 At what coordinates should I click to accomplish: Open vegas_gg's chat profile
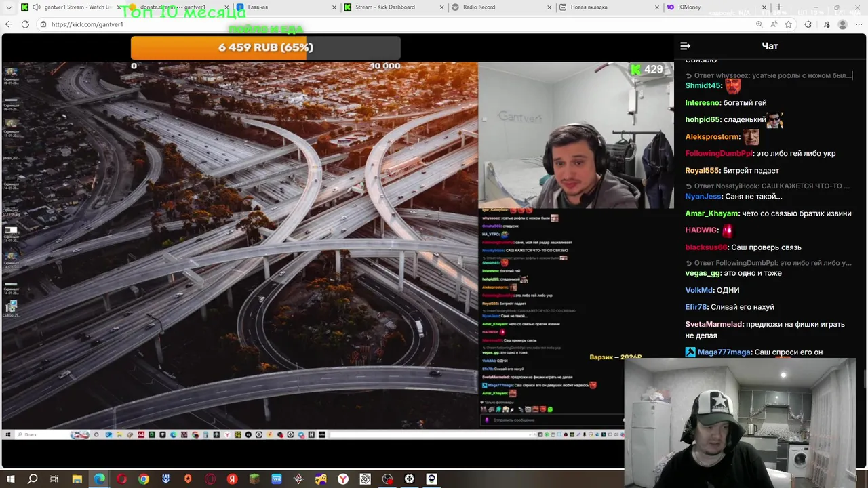703,273
